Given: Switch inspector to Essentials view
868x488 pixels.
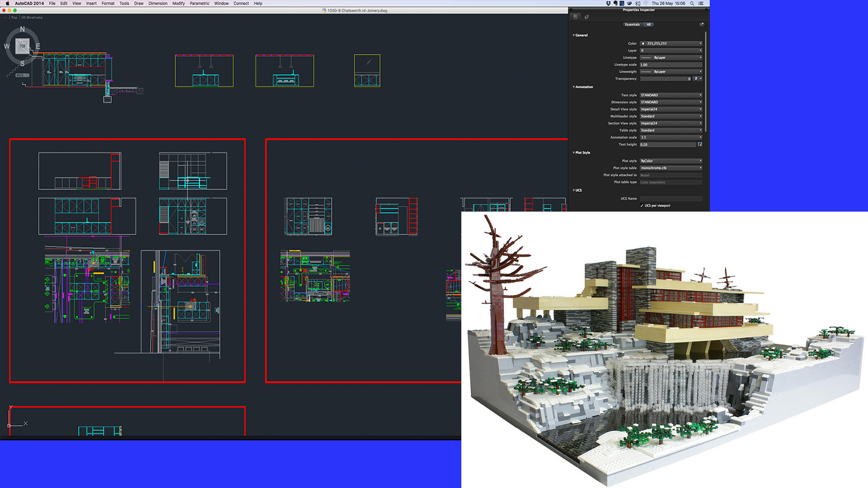Looking at the screenshot, I should point(632,24).
